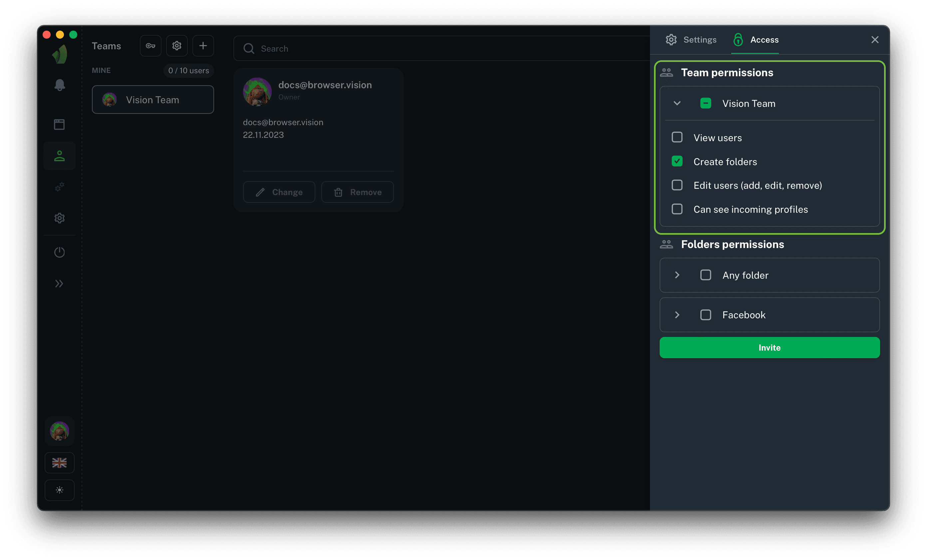Select the Access tab

(x=756, y=40)
